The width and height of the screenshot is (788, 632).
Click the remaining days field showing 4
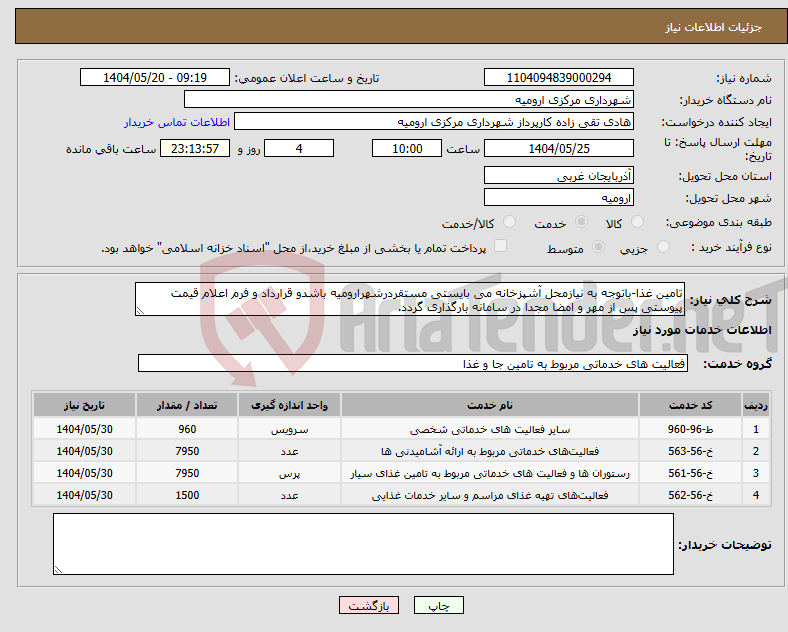(299, 148)
